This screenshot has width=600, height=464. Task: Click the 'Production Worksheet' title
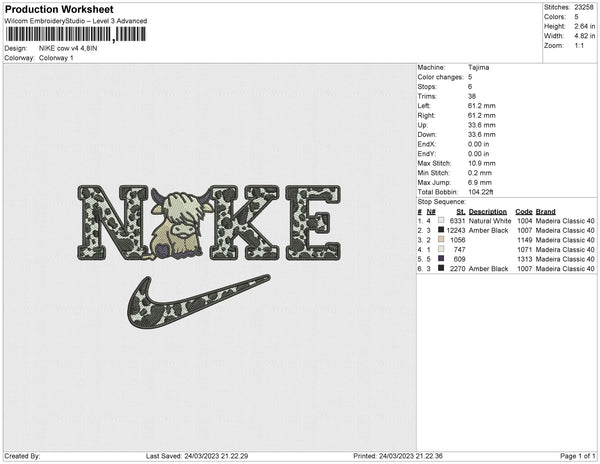[59, 9]
